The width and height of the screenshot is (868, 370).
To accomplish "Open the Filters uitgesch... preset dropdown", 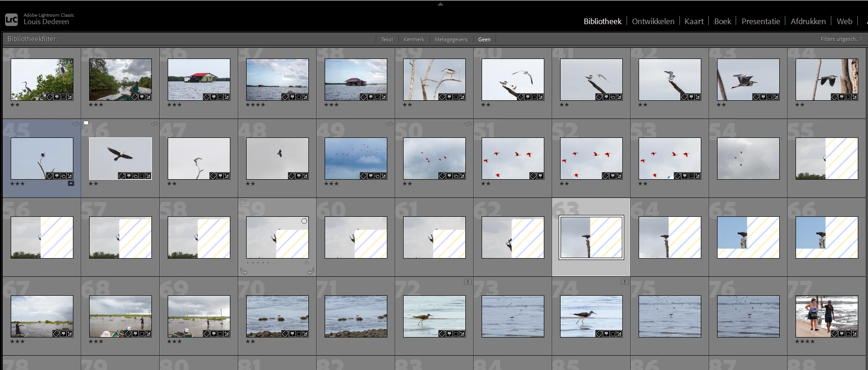I will click(842, 39).
